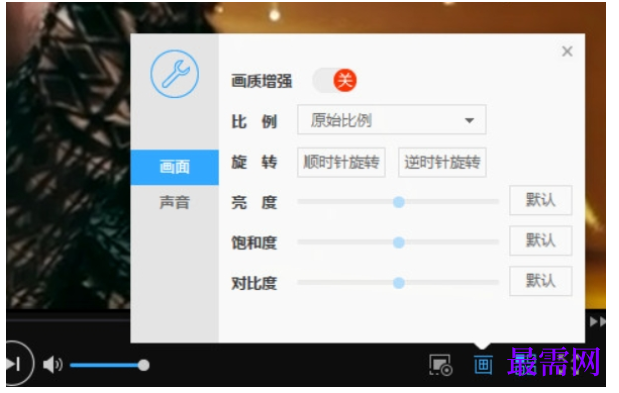Reset 对比度 with its 默认 button
The height and width of the screenshot is (393, 619).
pyautogui.click(x=540, y=281)
